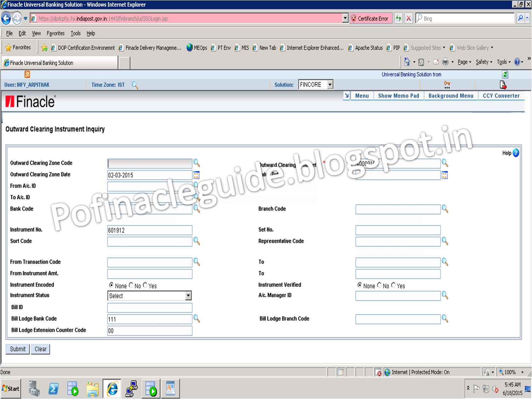
Task: Click the orange RSS feed icon
Action: click(27, 74)
